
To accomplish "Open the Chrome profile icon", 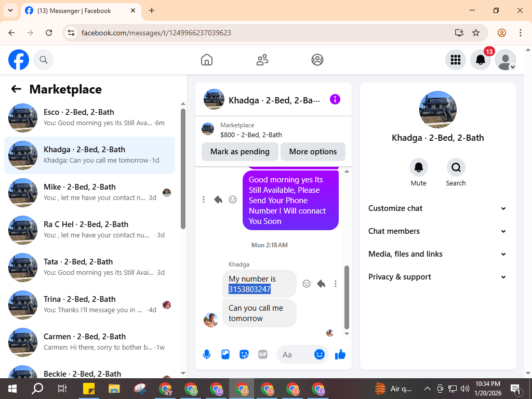I will [501, 33].
